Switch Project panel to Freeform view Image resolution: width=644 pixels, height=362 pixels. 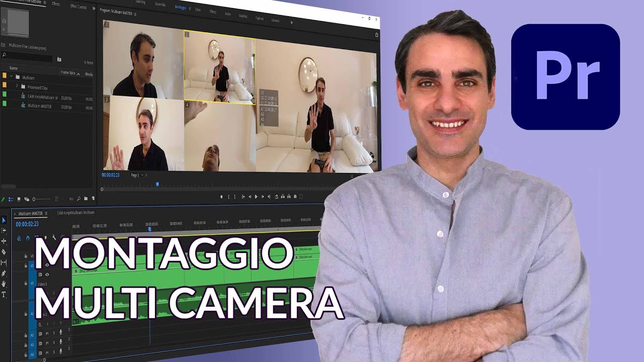point(27,199)
